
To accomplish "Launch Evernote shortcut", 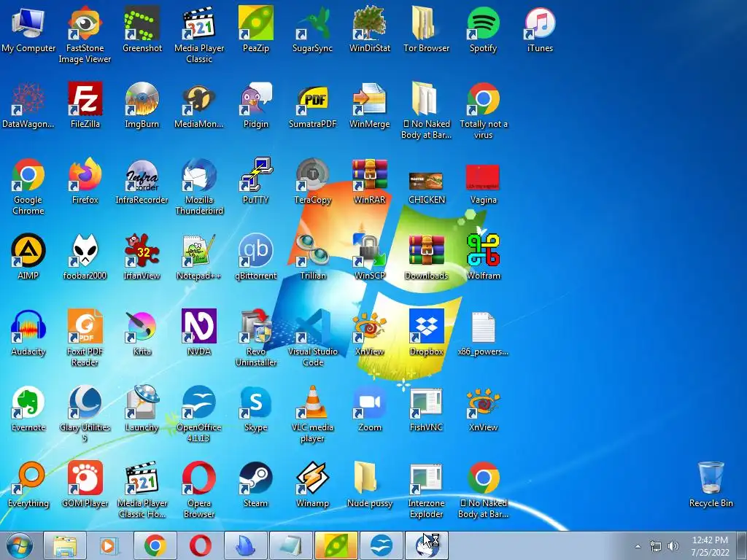I will click(x=28, y=408).
